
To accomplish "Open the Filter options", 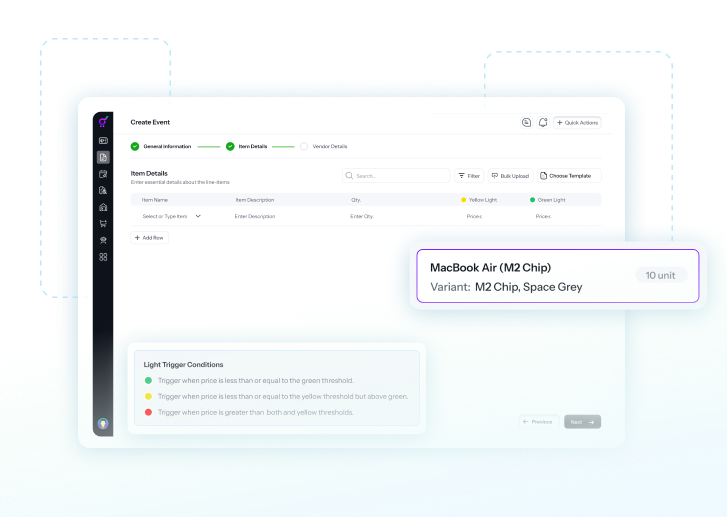I will 469,175.
